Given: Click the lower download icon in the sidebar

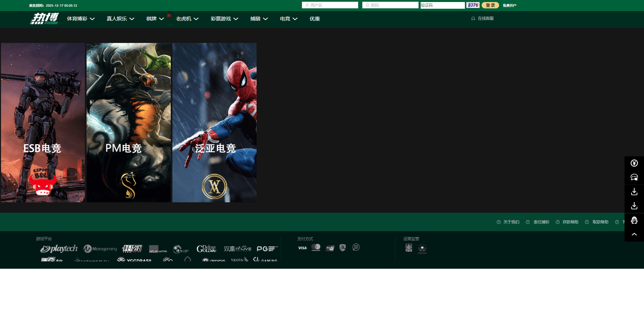Looking at the screenshot, I should pyautogui.click(x=634, y=206).
